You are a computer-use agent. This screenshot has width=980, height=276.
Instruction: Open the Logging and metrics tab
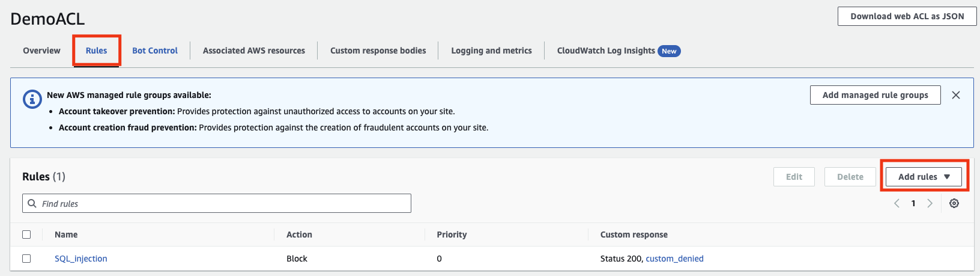tap(491, 51)
